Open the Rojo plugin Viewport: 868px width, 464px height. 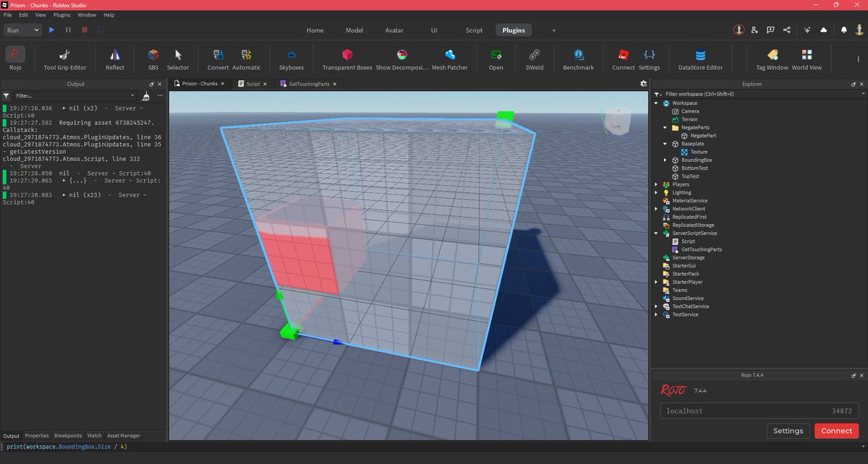15,59
